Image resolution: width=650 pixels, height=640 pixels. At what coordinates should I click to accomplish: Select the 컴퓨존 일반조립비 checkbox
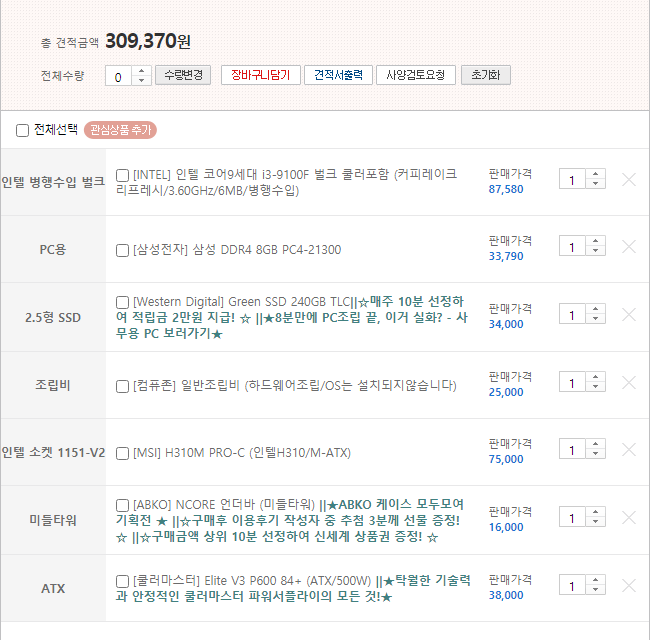pos(122,386)
